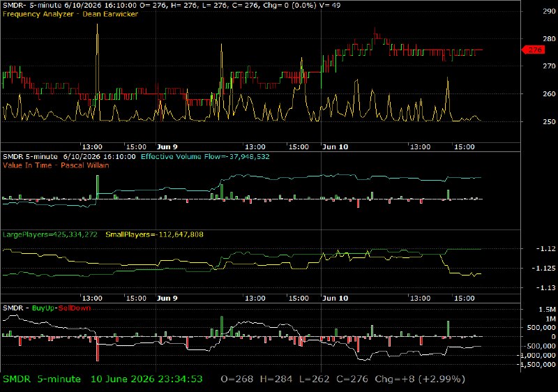Click the -1.13 axis label
Viewport: 558px width, 392px height.
546,288
